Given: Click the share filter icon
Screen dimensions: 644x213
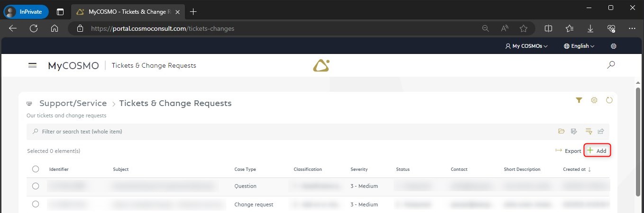Looking at the screenshot, I should [601, 132].
